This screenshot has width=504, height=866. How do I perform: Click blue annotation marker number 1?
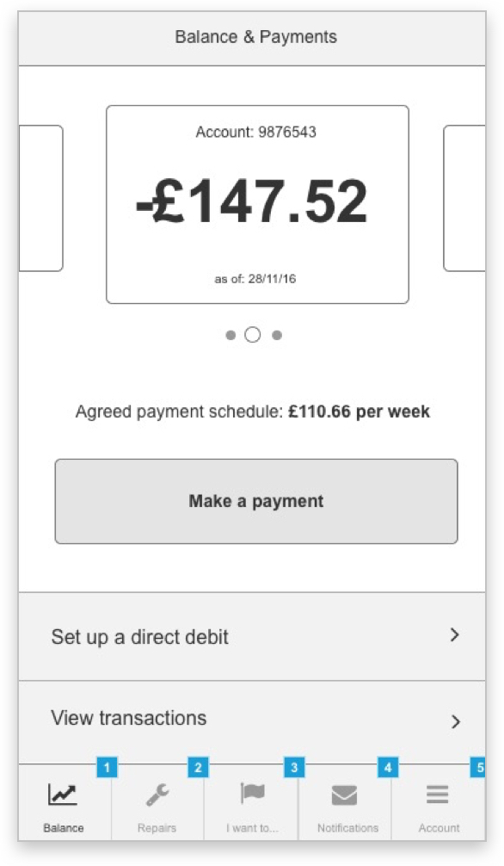[108, 767]
